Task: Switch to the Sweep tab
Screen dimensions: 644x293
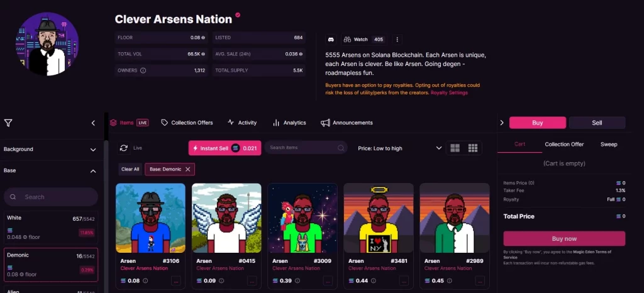Action: coord(608,144)
